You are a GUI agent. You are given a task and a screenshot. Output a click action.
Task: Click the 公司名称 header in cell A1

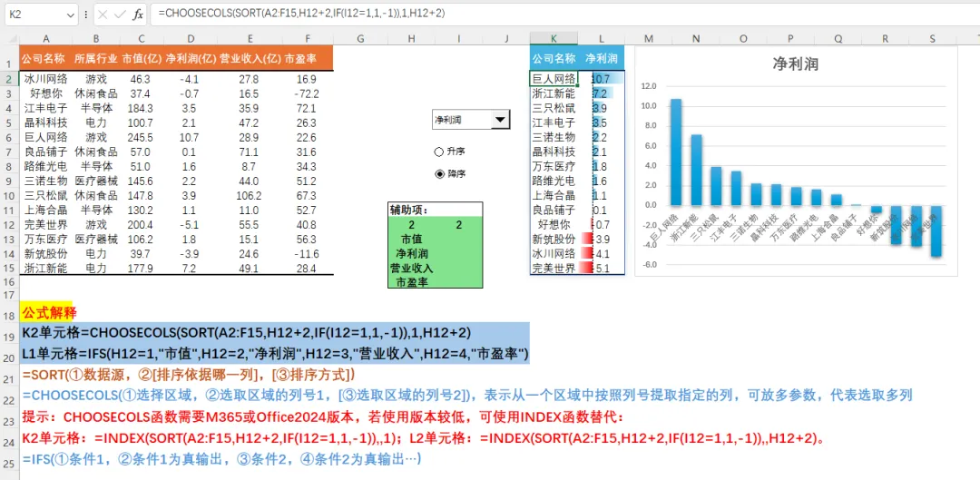tap(45, 59)
